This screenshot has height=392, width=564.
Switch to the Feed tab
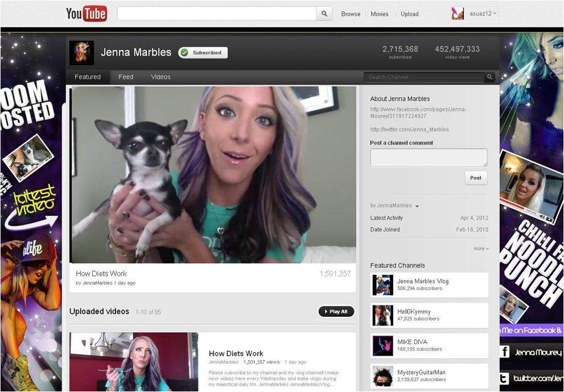[126, 77]
